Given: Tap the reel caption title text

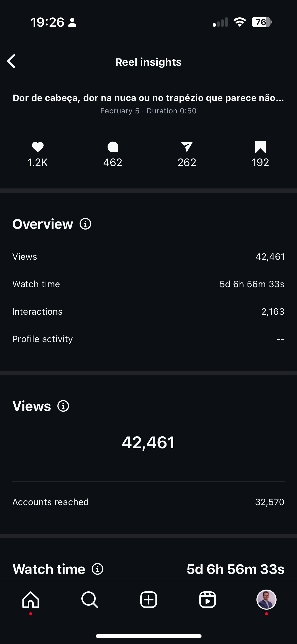Looking at the screenshot, I should click(x=148, y=98).
